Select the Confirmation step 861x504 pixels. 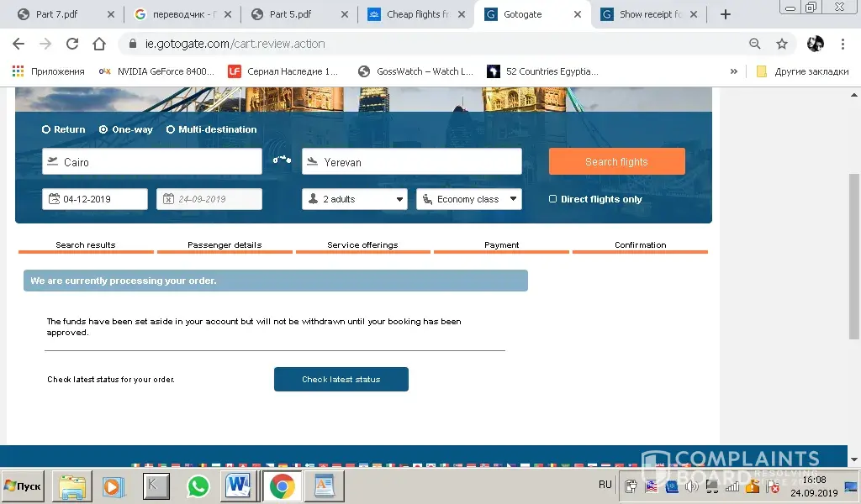(640, 245)
